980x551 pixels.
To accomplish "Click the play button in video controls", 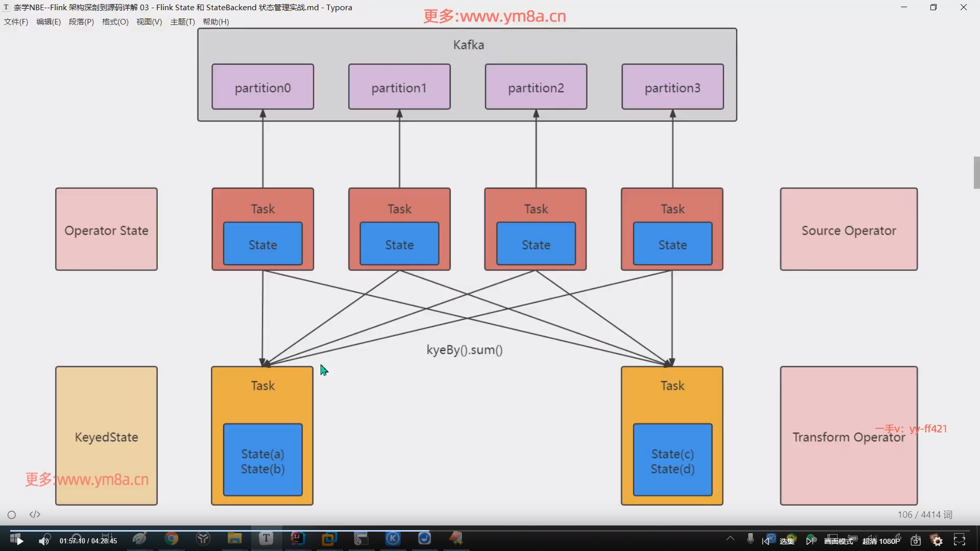I will [x=19, y=541].
